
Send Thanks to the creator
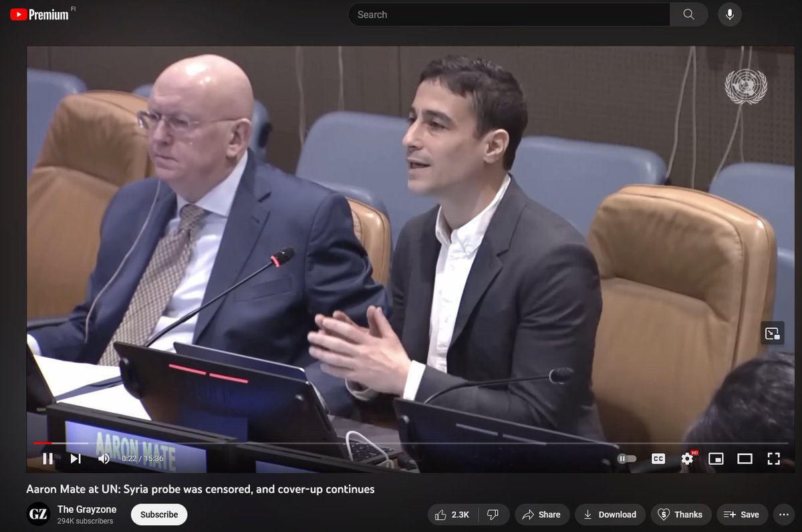[x=680, y=515]
